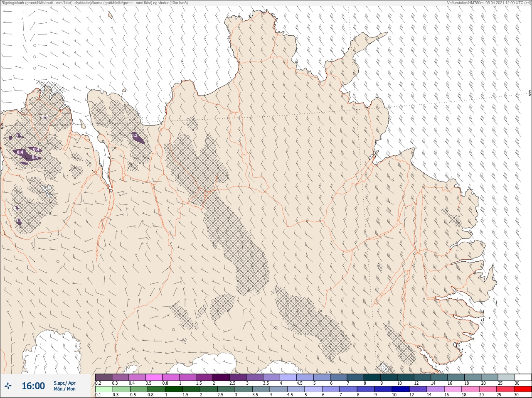Select top legend swatch between 0.5 and 0.8
The height and width of the screenshot is (398, 532).
point(154,377)
